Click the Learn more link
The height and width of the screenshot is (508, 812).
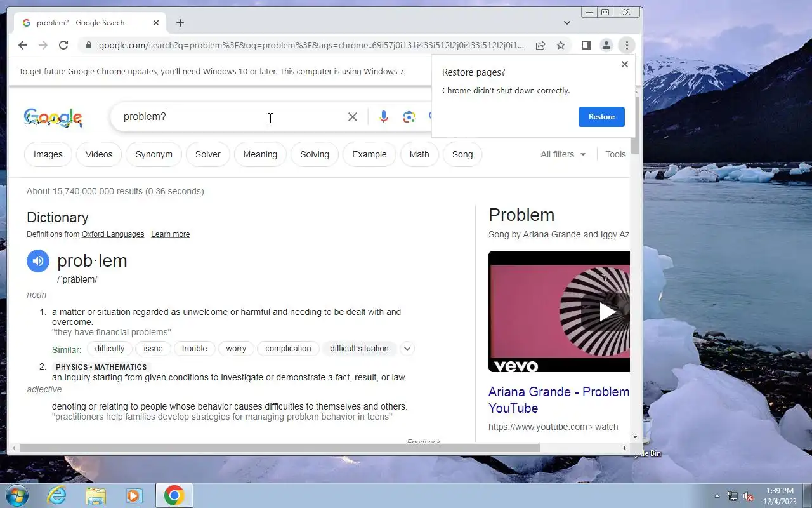coord(170,234)
